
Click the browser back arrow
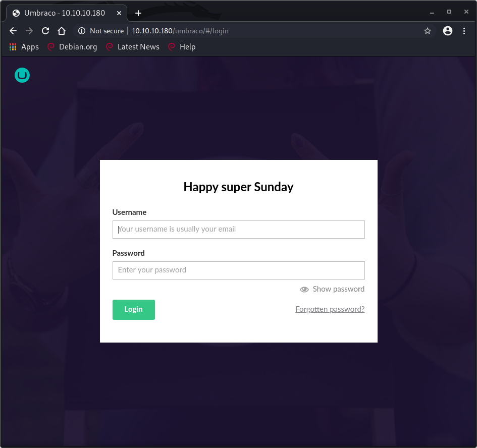tap(13, 31)
